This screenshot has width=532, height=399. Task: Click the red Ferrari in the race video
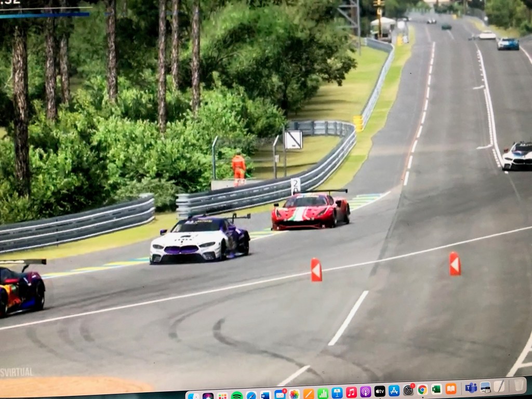310,211
